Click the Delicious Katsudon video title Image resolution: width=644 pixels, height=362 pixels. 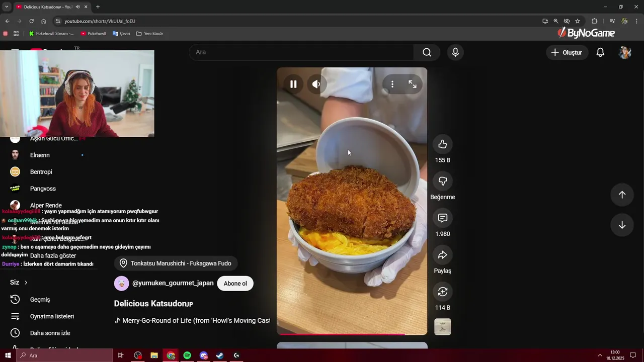pos(153,304)
